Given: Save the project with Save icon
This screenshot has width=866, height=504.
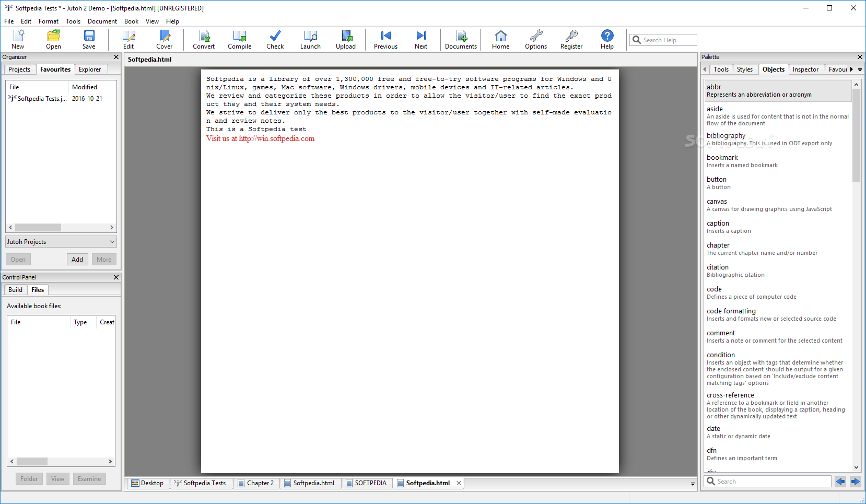Looking at the screenshot, I should (89, 40).
